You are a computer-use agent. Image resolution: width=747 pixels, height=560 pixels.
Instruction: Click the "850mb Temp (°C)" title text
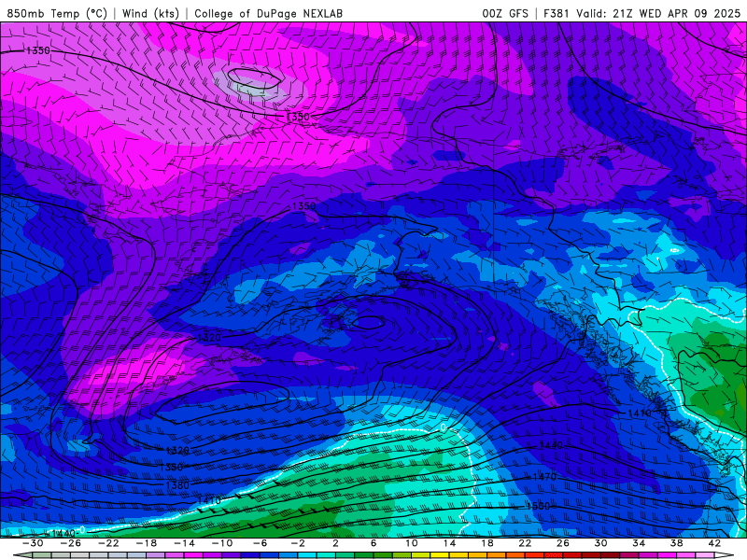[x=57, y=13]
